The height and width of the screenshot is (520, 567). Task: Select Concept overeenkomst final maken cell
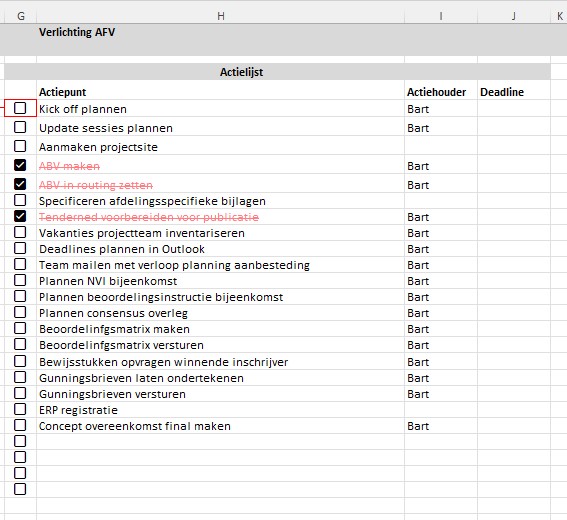coord(221,426)
